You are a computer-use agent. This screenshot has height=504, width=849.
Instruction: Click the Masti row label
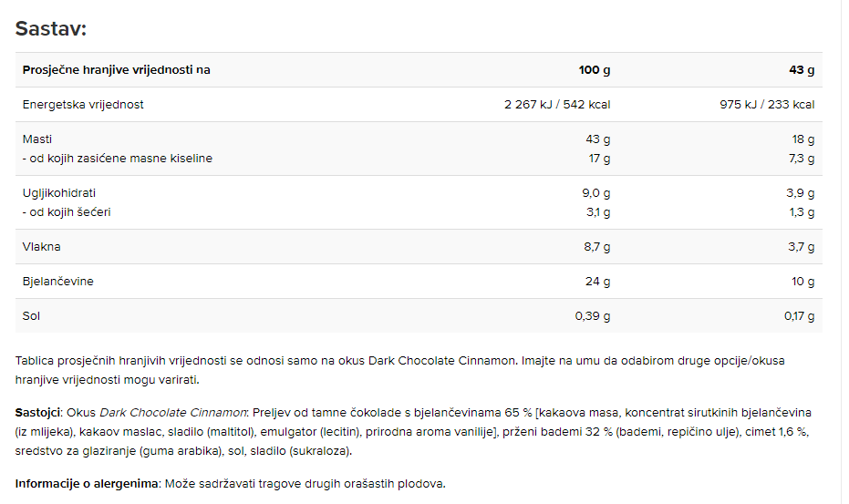click(x=37, y=139)
